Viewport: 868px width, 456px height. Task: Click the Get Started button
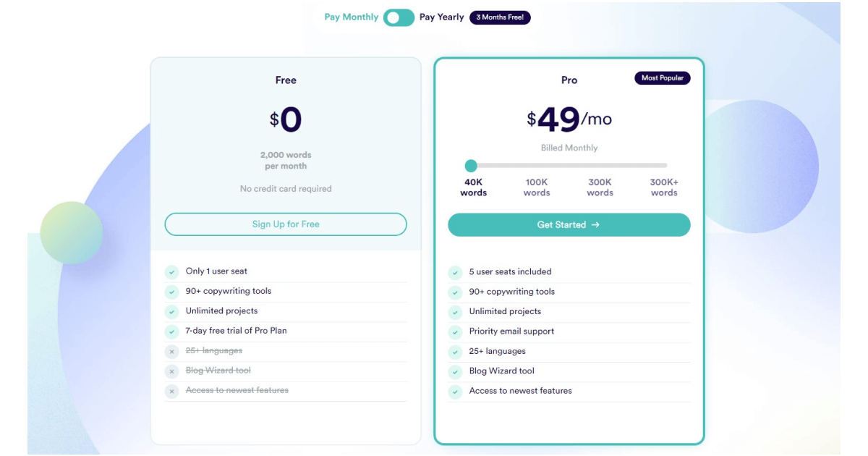tap(569, 225)
